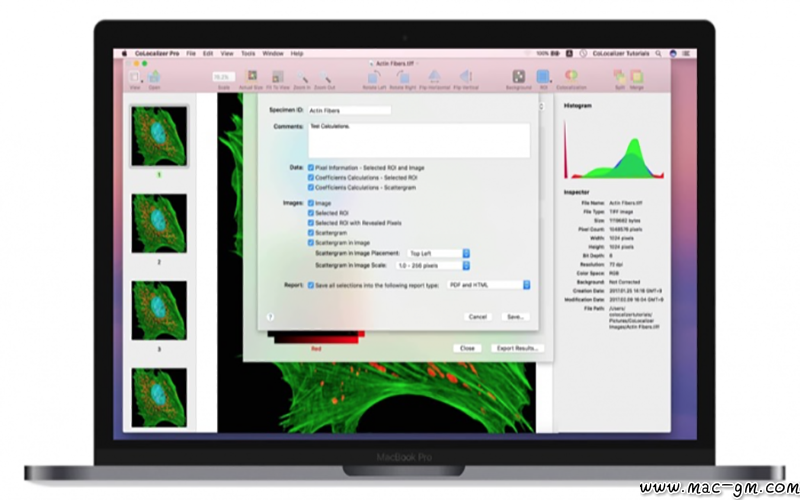Open the Apple menu
The height and width of the screenshot is (500, 800).
pyautogui.click(x=124, y=53)
